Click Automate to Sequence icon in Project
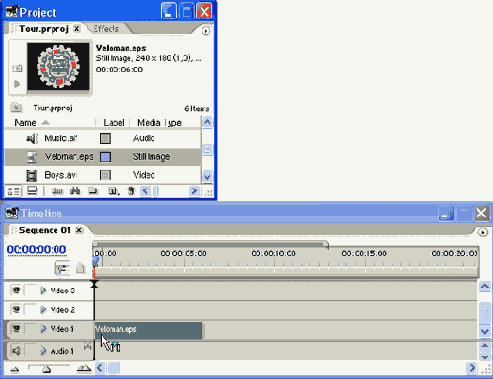This screenshot has height=379, width=493. point(58,191)
